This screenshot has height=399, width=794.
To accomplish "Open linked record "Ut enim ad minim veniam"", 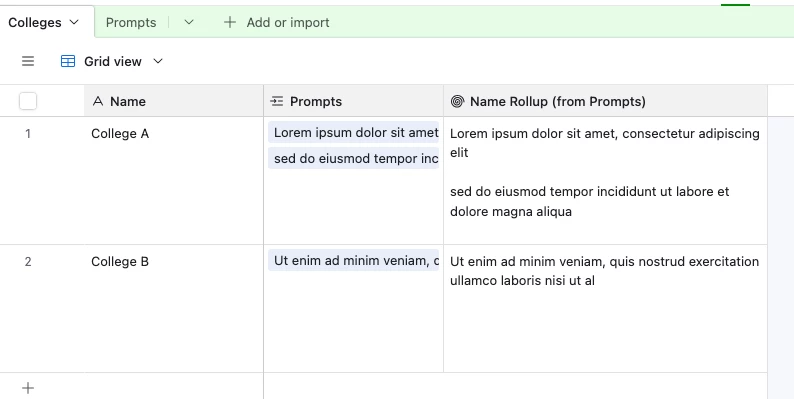I will pyautogui.click(x=353, y=260).
